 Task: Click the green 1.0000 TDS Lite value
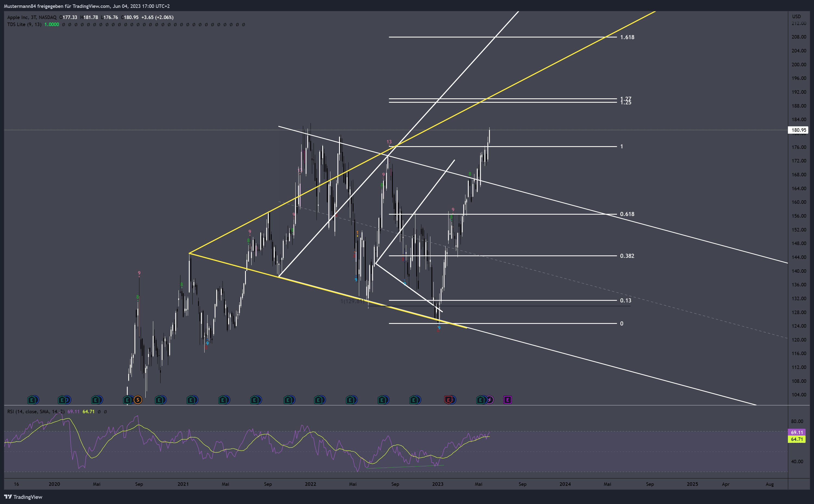coord(52,24)
